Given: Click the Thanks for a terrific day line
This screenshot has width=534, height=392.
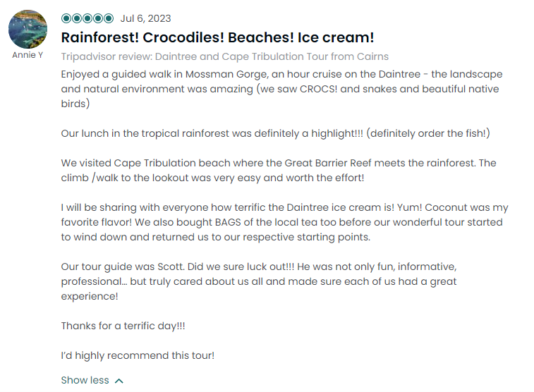Looking at the screenshot, I should click(123, 326).
